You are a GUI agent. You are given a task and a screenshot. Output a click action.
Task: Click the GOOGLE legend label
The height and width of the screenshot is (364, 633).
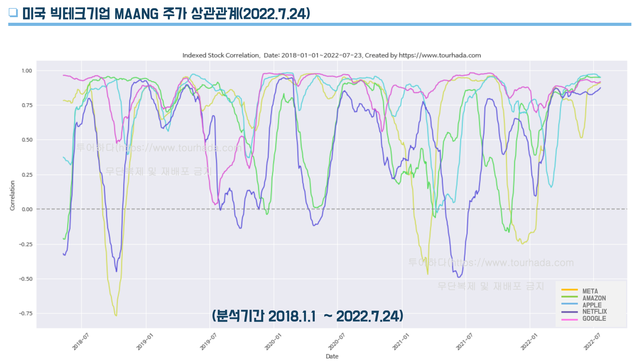pos(594,318)
